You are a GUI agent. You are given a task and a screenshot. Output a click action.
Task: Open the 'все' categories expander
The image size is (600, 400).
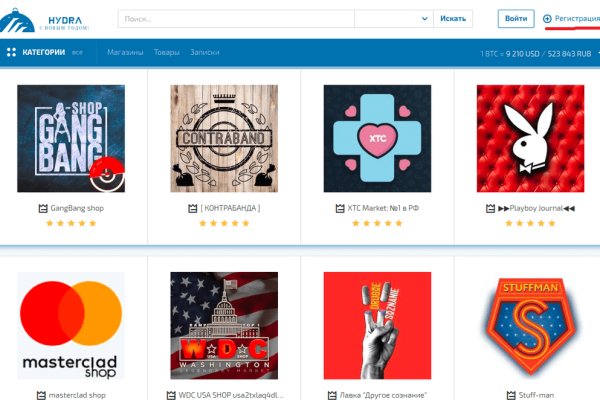[x=77, y=52]
